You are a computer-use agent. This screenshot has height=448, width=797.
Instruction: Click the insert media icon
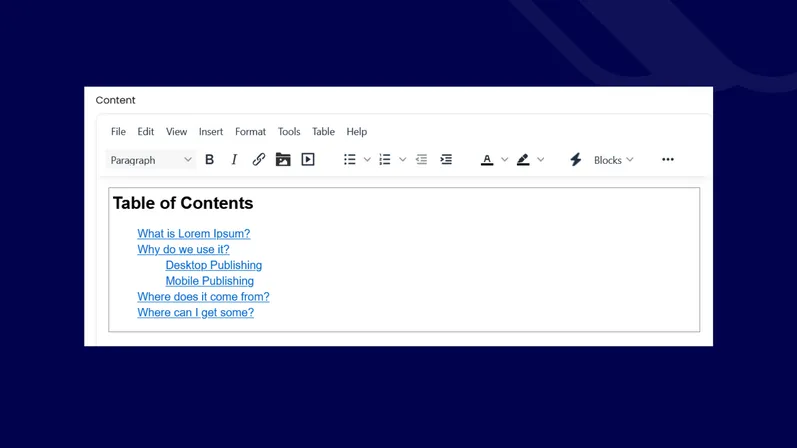click(x=308, y=160)
